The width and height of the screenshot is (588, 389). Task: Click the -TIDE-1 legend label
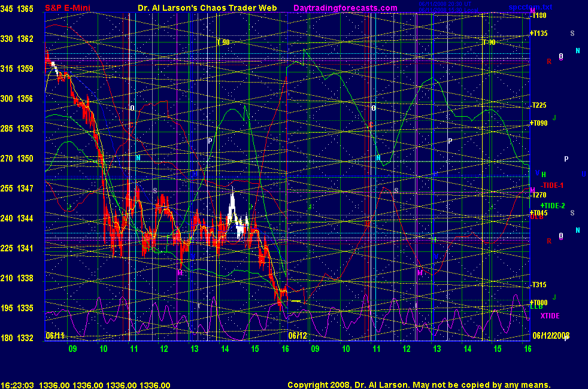coord(552,186)
